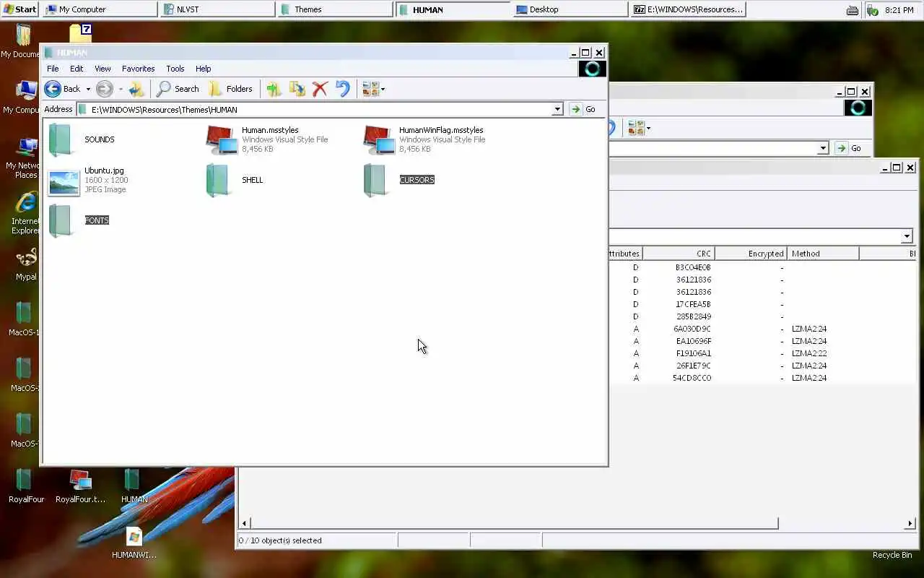Click the CRC value B3C04E0B
Screen dimensions: 924x578
tap(693, 267)
